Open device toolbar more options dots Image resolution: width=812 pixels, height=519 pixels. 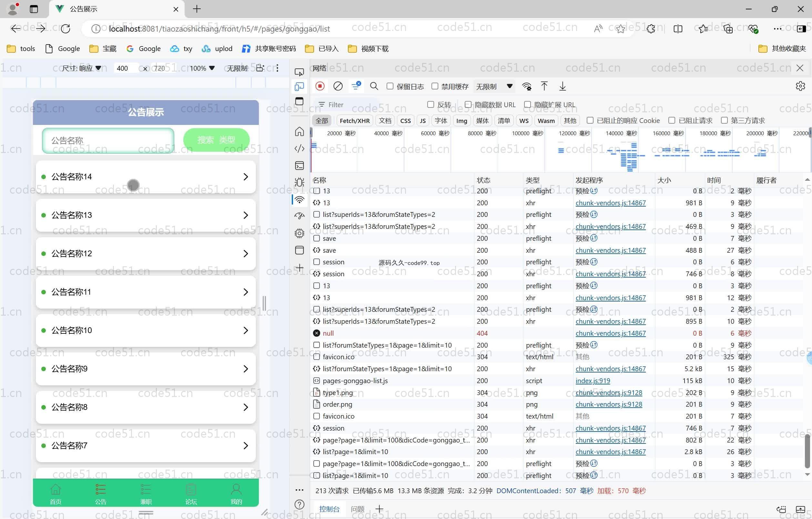coord(277,68)
